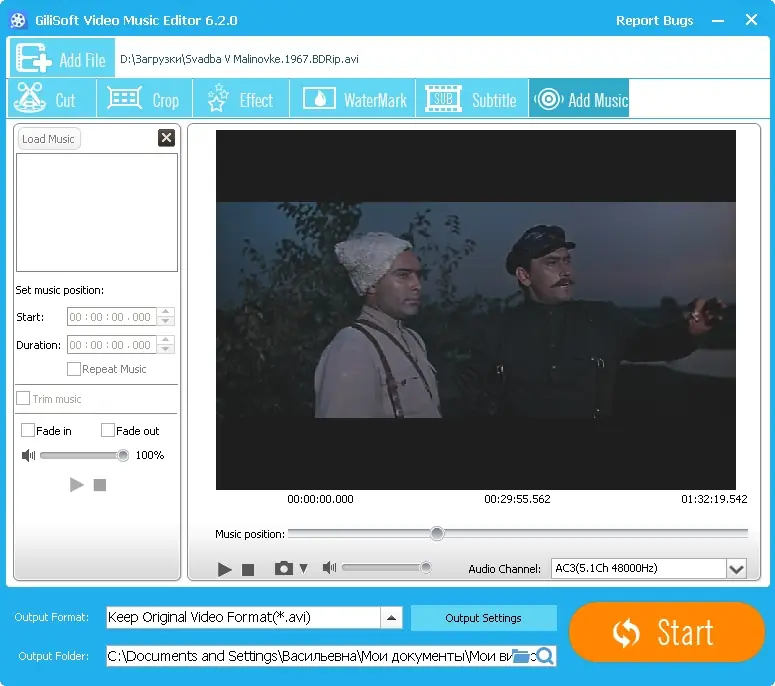Minimize the GiliSoft window
Image resolution: width=775 pixels, height=686 pixels.
(718, 21)
